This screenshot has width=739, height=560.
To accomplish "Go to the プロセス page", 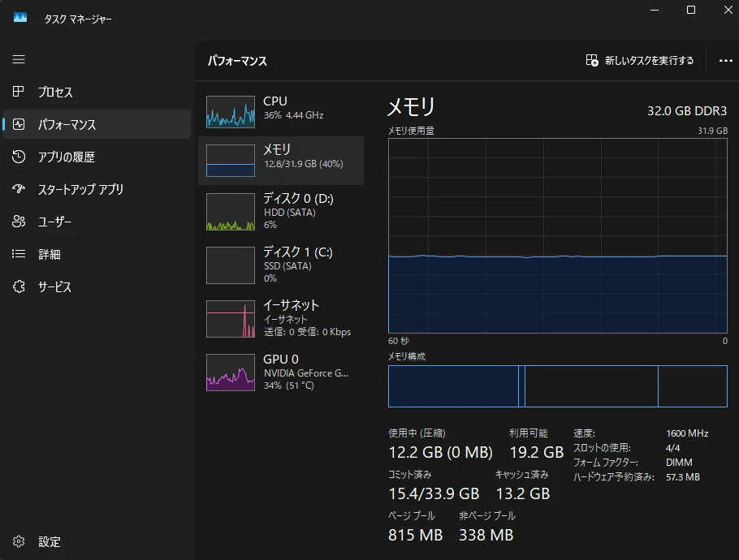I will tap(97, 92).
